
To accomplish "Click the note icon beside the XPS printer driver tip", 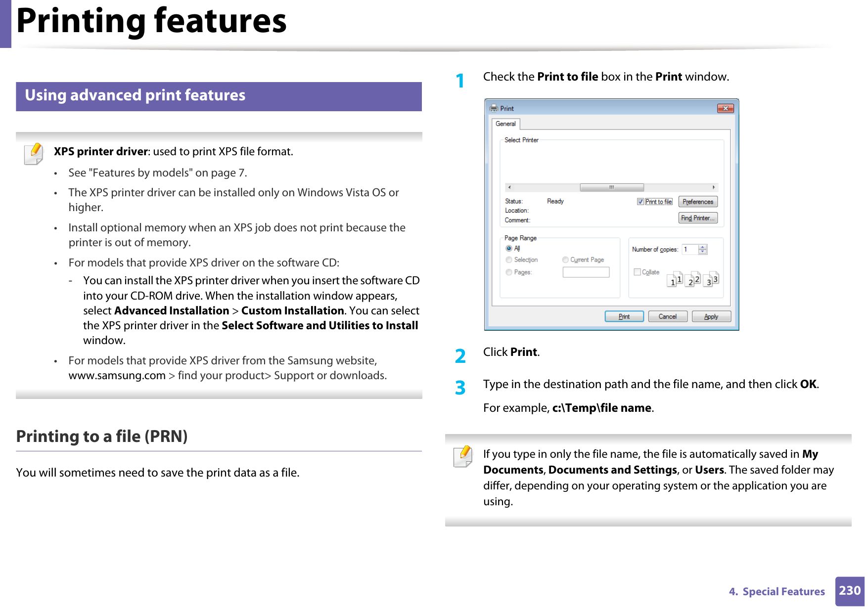I will pyautogui.click(x=34, y=153).
